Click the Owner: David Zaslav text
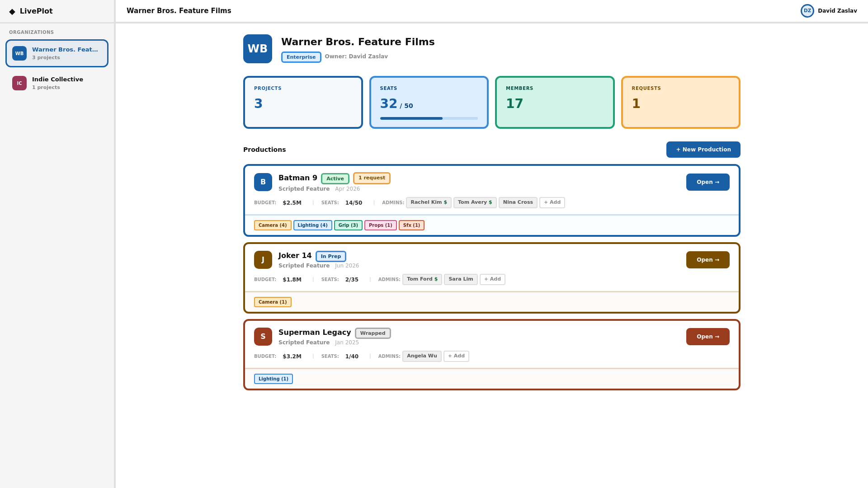The height and width of the screenshot is (488, 868). coord(356,56)
